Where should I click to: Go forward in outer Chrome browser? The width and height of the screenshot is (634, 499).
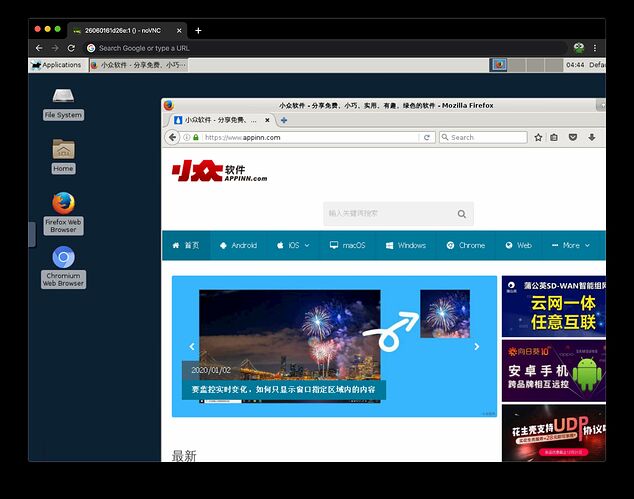pyautogui.click(x=55, y=48)
